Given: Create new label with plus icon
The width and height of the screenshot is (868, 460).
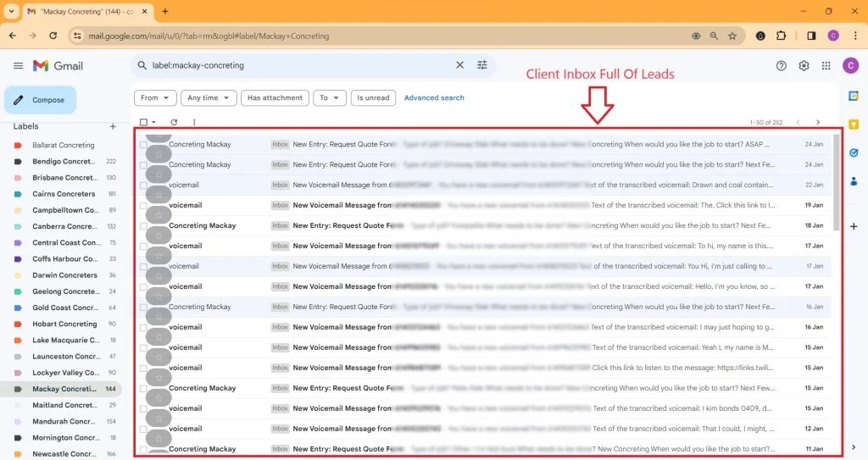Looking at the screenshot, I should point(113,127).
